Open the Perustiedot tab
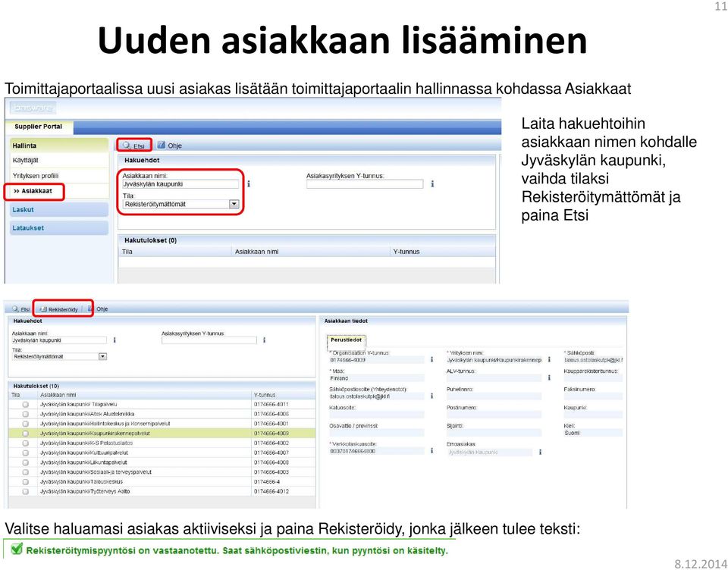The image size is (728, 570). 346,340
